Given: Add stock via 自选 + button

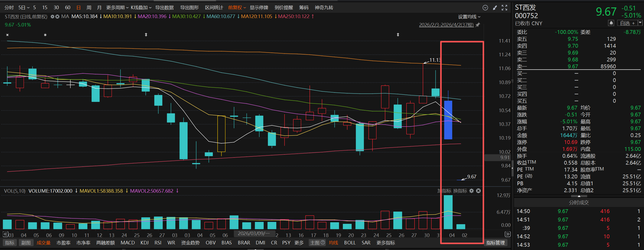Looking at the screenshot, I should (627, 23).
